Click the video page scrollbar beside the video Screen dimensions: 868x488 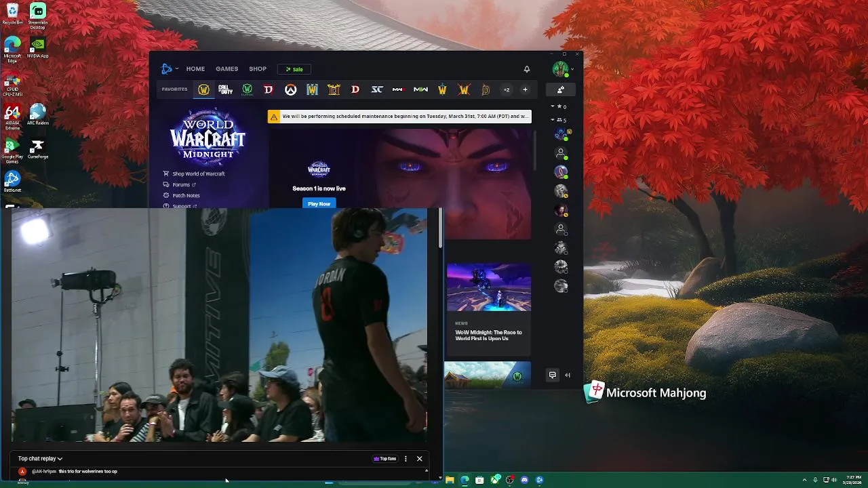[x=441, y=228]
